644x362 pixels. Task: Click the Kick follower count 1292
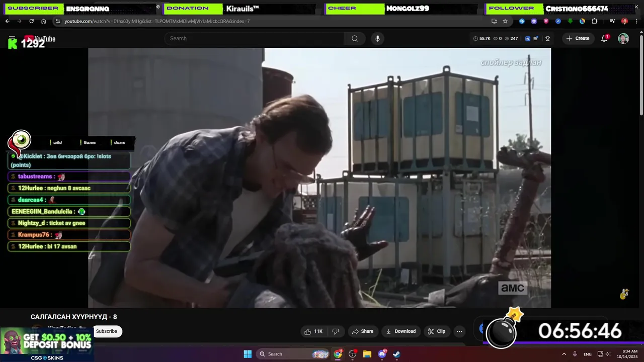pos(33,44)
